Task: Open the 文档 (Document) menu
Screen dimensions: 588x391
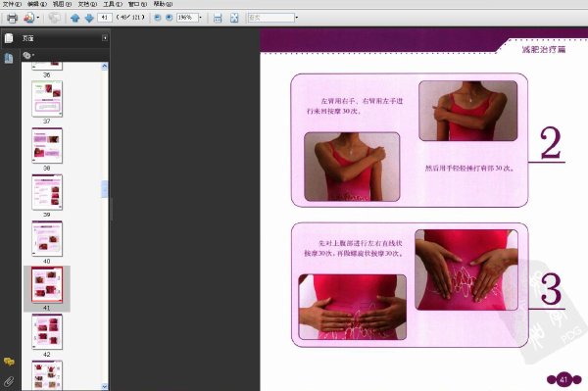Action: click(87, 4)
